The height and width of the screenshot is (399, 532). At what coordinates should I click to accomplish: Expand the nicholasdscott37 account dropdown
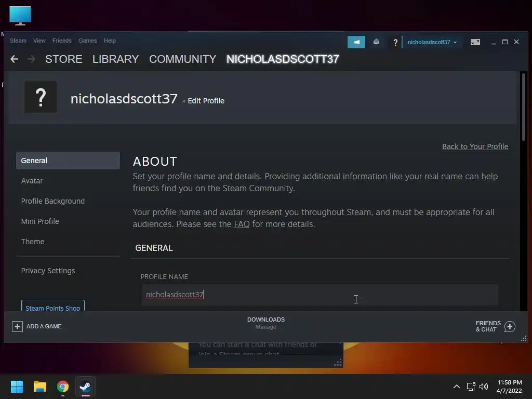point(432,42)
